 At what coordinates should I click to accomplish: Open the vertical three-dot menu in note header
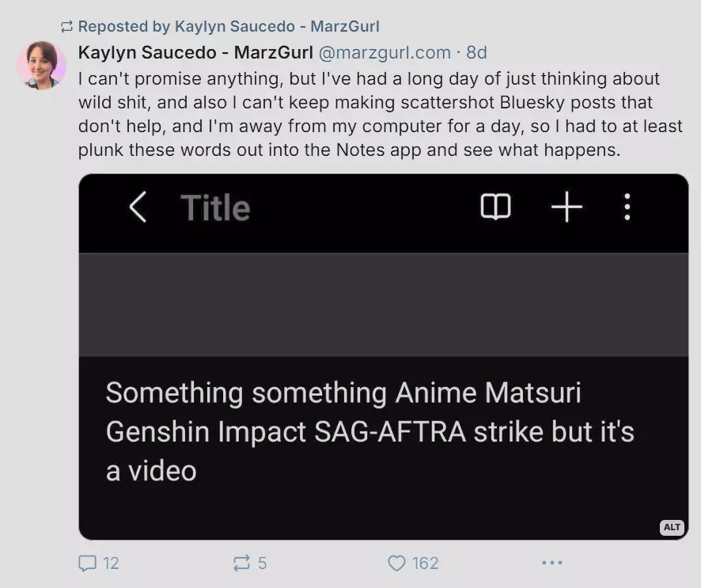point(627,207)
